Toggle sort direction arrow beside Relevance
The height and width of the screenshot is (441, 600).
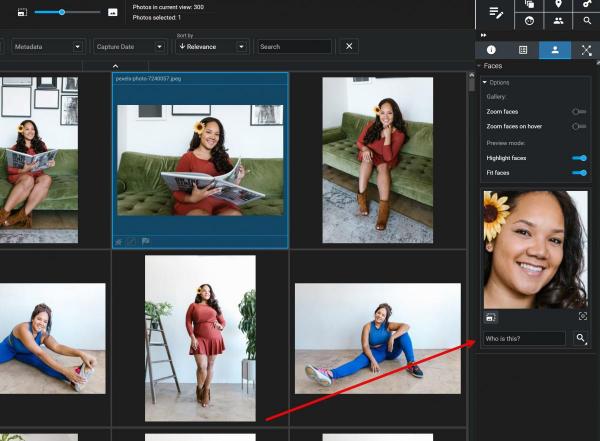click(182, 46)
